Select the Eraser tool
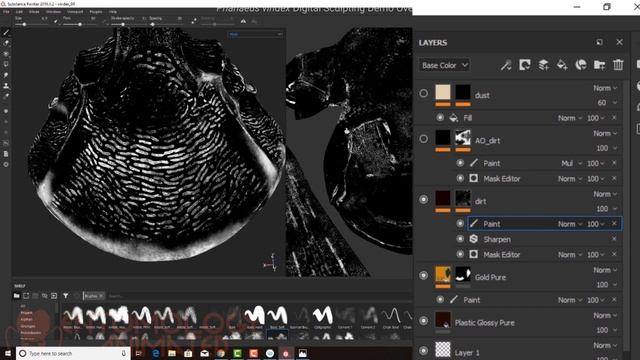The width and height of the screenshot is (640, 360). point(6,43)
